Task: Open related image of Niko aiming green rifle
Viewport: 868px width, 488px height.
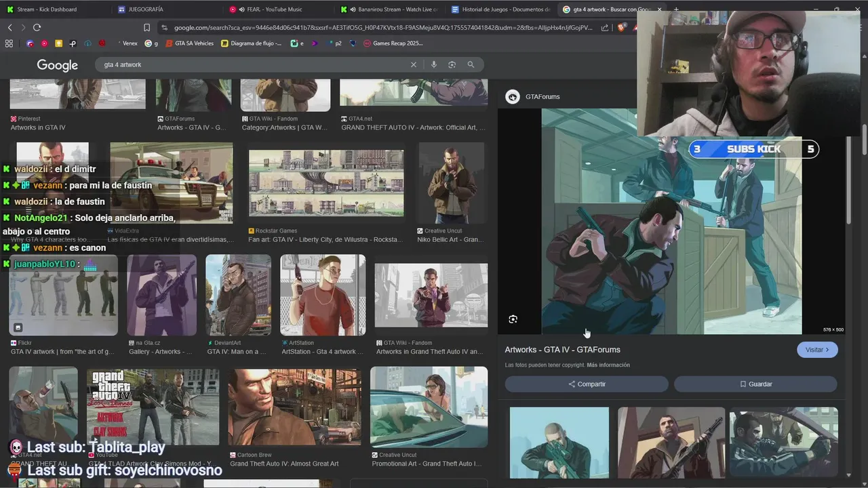Action: 559,443
